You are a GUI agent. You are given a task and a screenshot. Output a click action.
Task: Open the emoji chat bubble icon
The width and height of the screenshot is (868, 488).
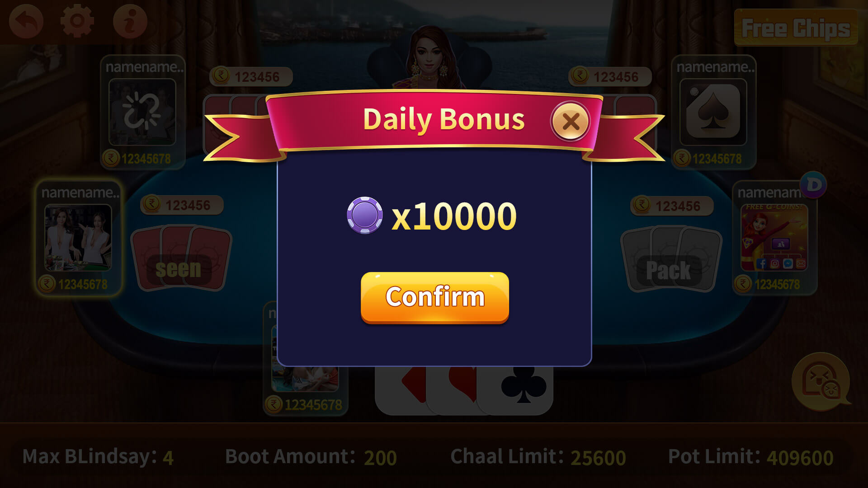tap(821, 382)
